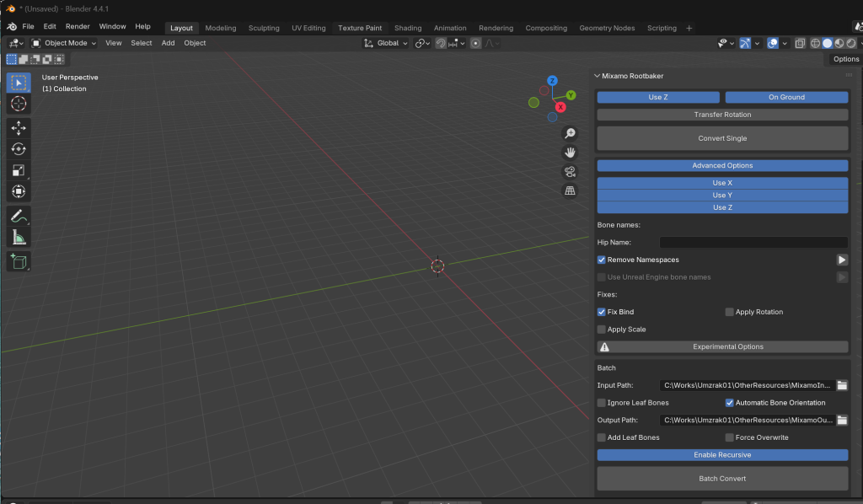Image resolution: width=863 pixels, height=504 pixels.
Task: Collapse the Mixamo Rootbaker panel
Action: (x=598, y=76)
